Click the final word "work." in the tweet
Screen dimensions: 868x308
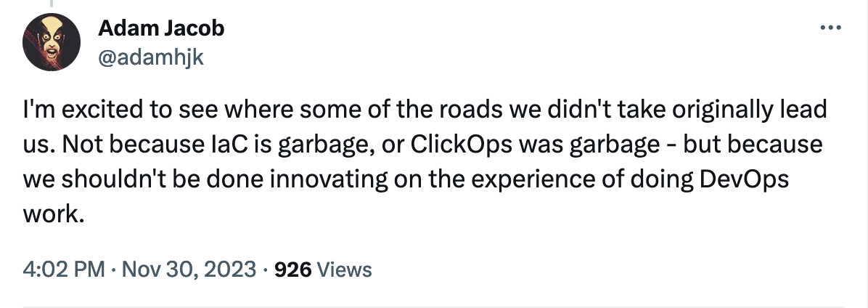[x=49, y=214]
